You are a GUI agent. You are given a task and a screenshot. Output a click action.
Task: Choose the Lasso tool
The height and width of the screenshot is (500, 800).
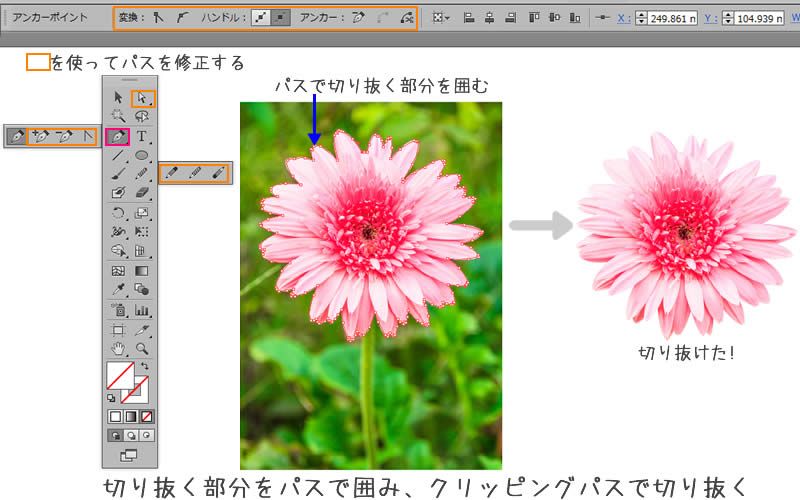point(142,116)
